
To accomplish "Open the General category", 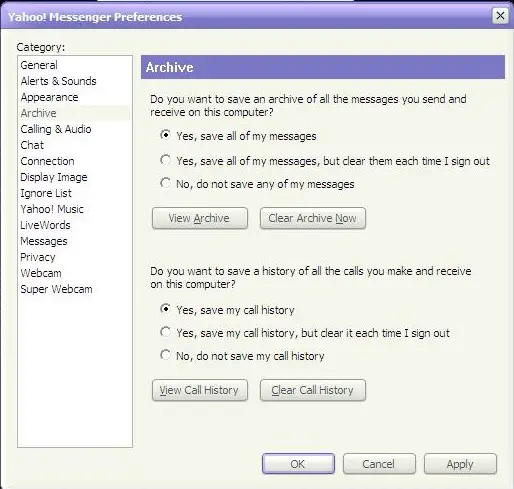I will coord(39,65).
